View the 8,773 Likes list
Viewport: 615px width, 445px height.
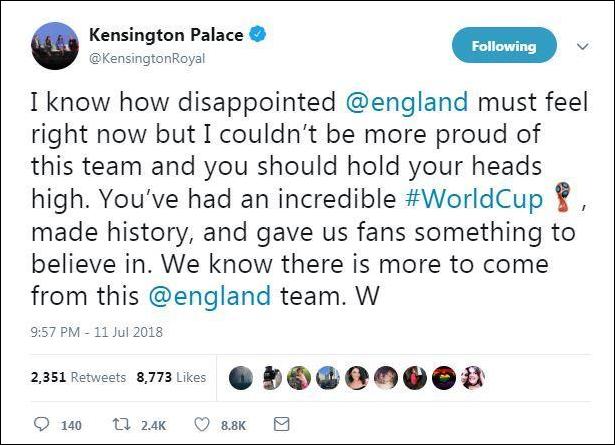coord(170,377)
